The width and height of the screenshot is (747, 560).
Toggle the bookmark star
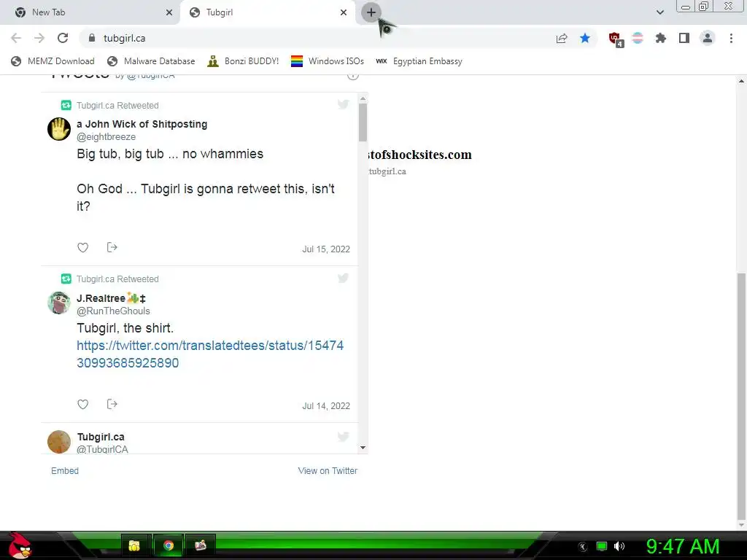[585, 38]
